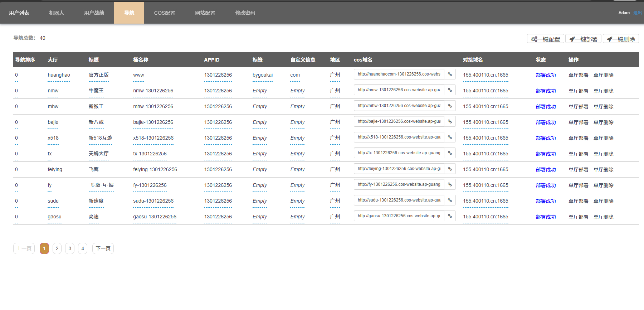644x310 pixels.
Task: Click 单厅部署 for fy row
Action: (579, 185)
